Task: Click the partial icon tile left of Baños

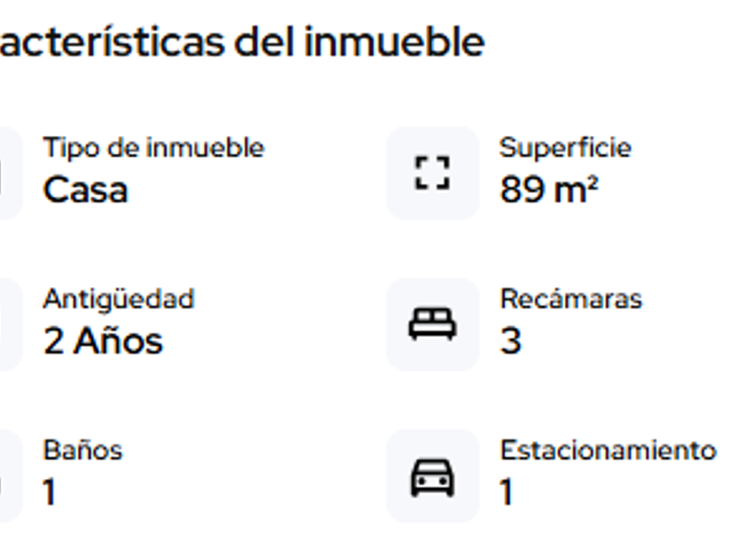Action: tap(9, 477)
